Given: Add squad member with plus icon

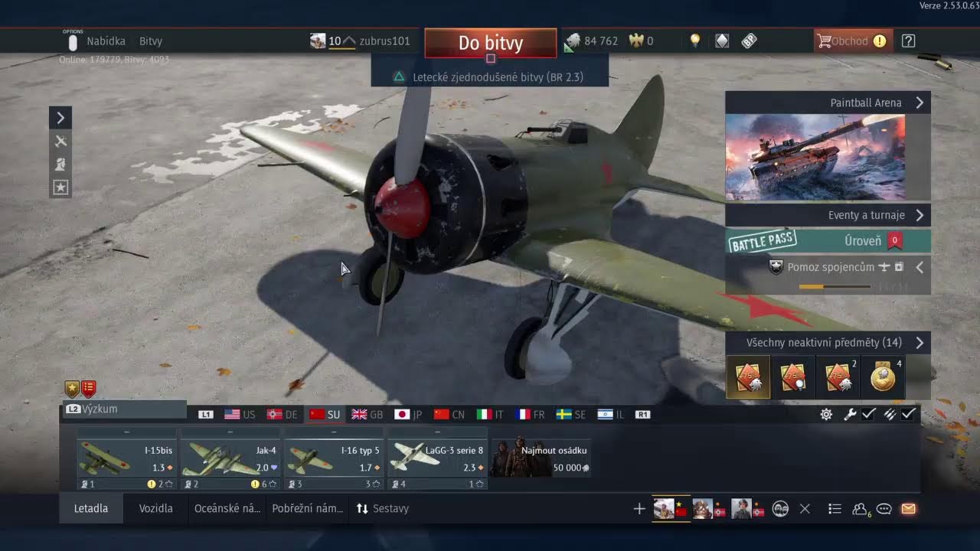Looking at the screenshot, I should pyautogui.click(x=639, y=509).
